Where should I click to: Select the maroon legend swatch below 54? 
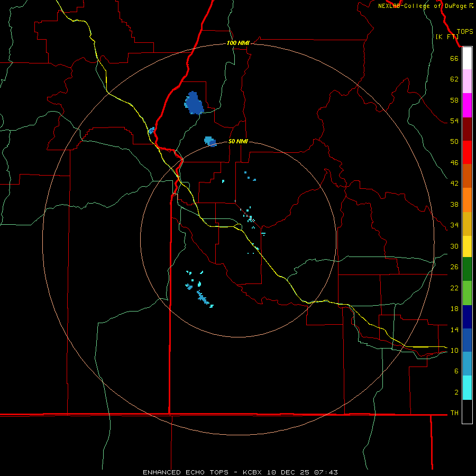[467, 129]
